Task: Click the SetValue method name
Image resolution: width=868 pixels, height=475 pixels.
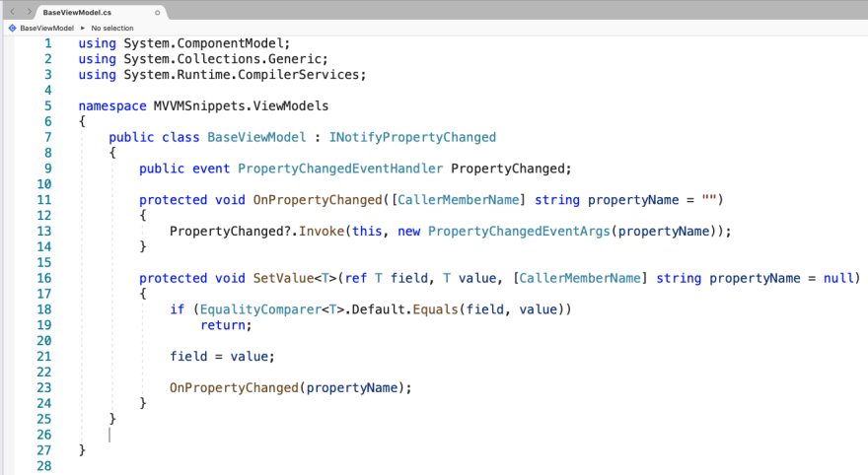Action: click(283, 278)
